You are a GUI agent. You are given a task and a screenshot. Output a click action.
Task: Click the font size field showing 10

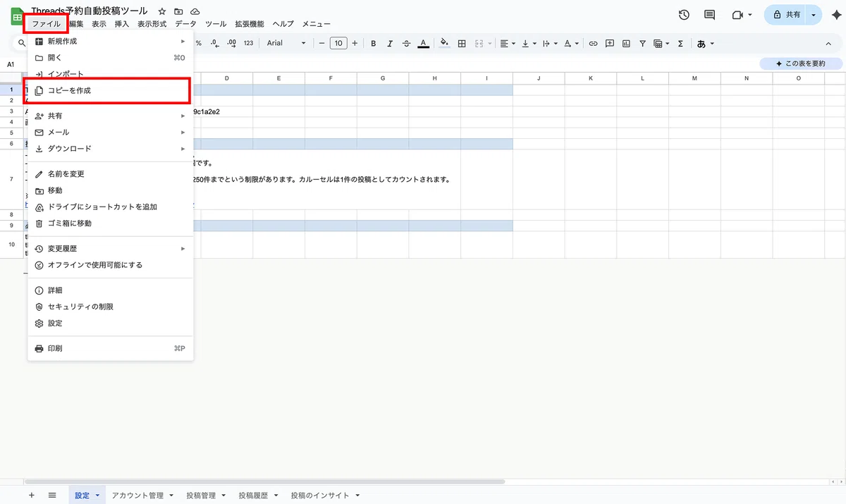(339, 43)
